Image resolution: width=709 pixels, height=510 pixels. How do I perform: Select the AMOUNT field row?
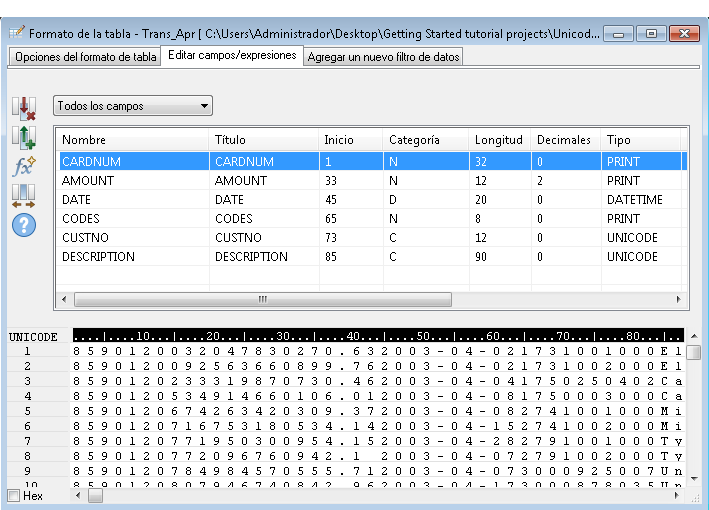coord(88,181)
